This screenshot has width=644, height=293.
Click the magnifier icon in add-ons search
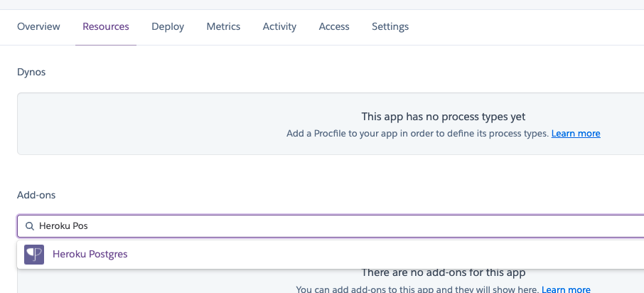(29, 226)
